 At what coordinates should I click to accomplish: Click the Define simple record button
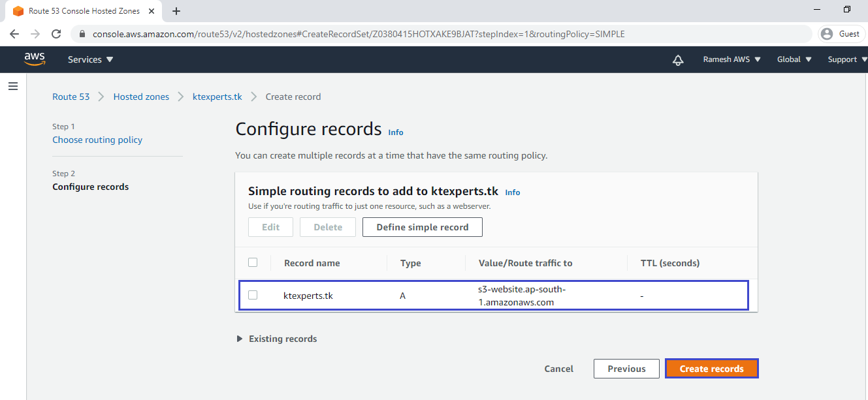pyautogui.click(x=423, y=227)
